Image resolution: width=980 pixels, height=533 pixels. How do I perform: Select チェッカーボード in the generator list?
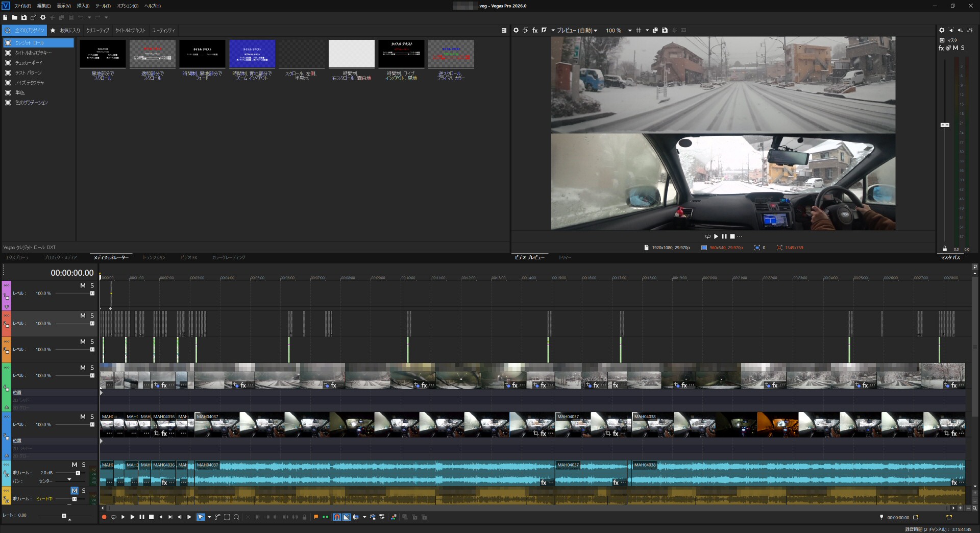pyautogui.click(x=29, y=63)
